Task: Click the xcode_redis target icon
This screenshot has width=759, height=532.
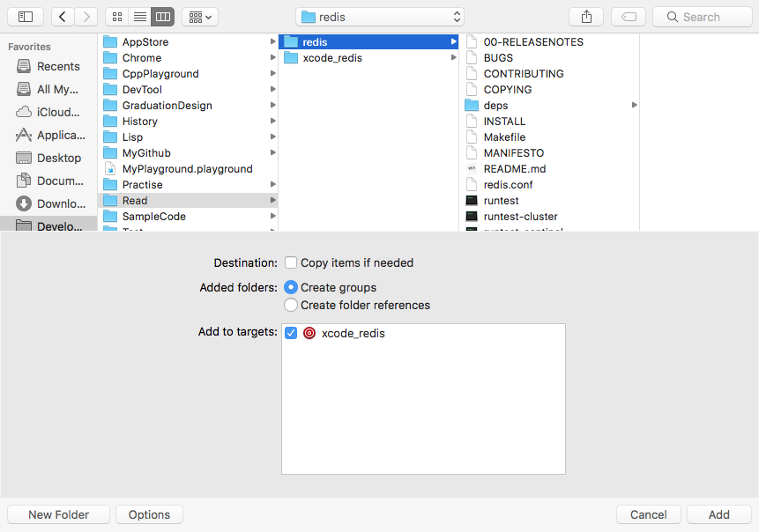Action: pyautogui.click(x=309, y=333)
